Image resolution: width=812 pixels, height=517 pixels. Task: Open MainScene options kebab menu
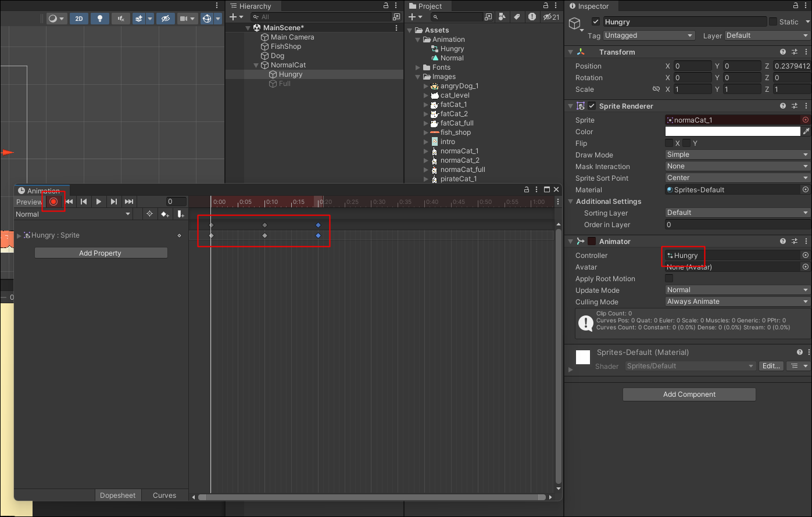(x=396, y=28)
